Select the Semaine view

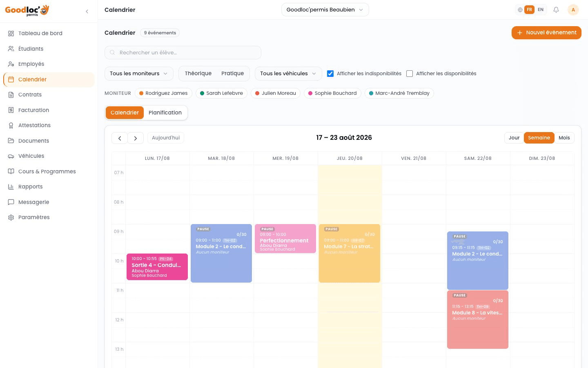(539, 138)
